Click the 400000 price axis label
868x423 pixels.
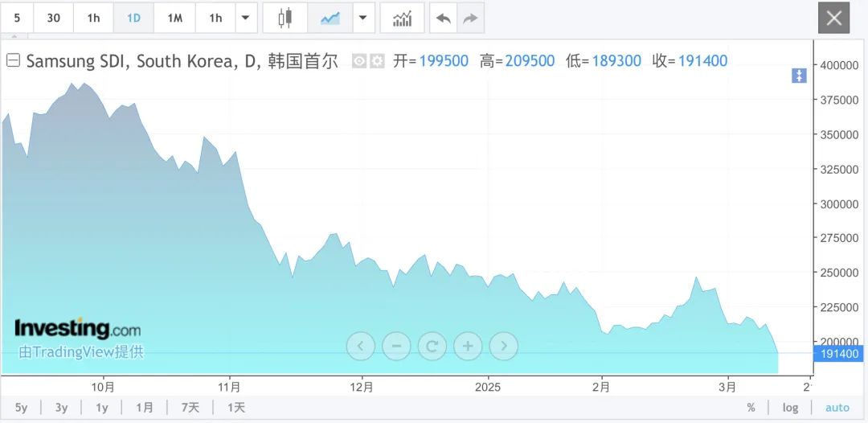[838, 65]
